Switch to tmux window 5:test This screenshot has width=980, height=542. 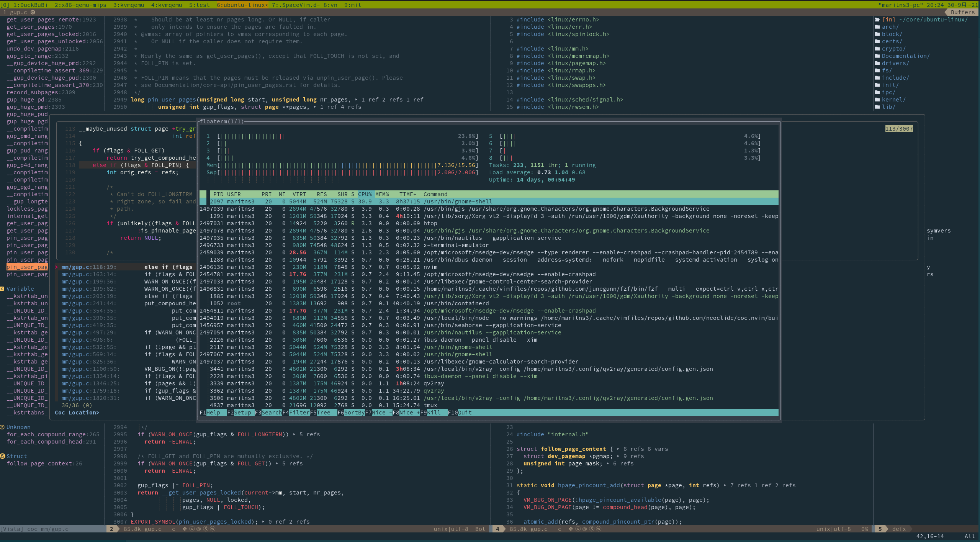pos(199,5)
